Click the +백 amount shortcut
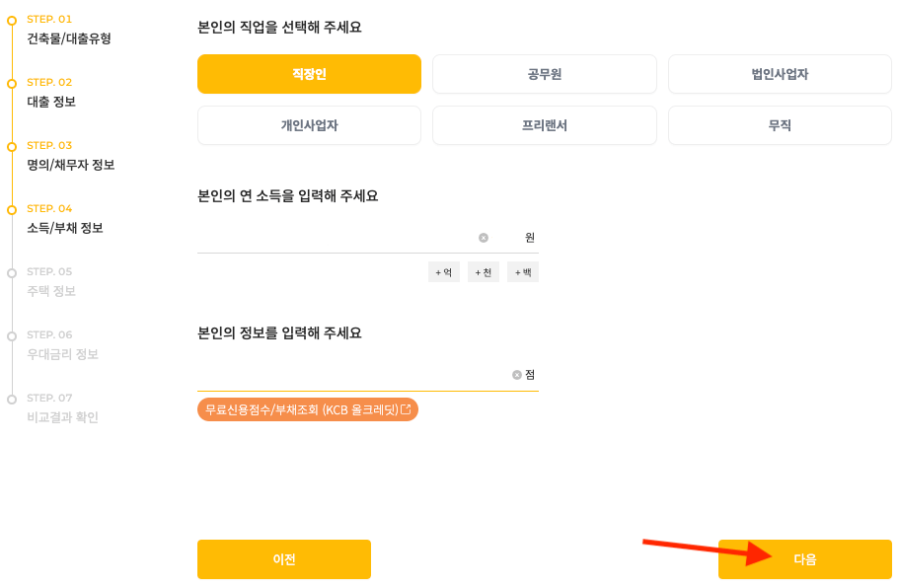The image size is (899, 588). click(522, 271)
